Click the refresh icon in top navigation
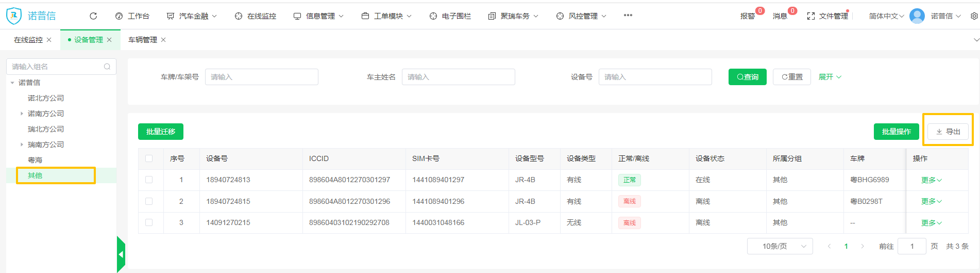This screenshot has width=980, height=273. pos(93,16)
